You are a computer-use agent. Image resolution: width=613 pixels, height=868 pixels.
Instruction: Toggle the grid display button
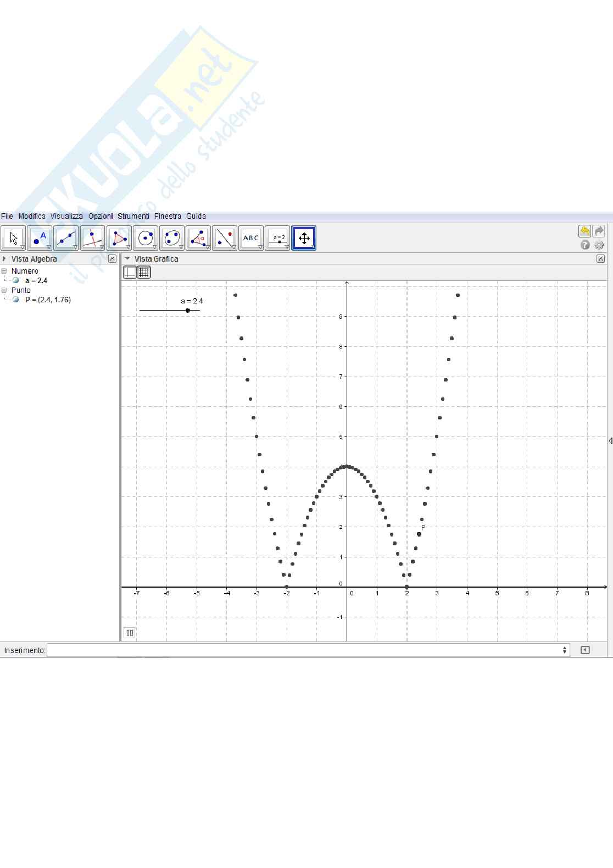click(144, 272)
